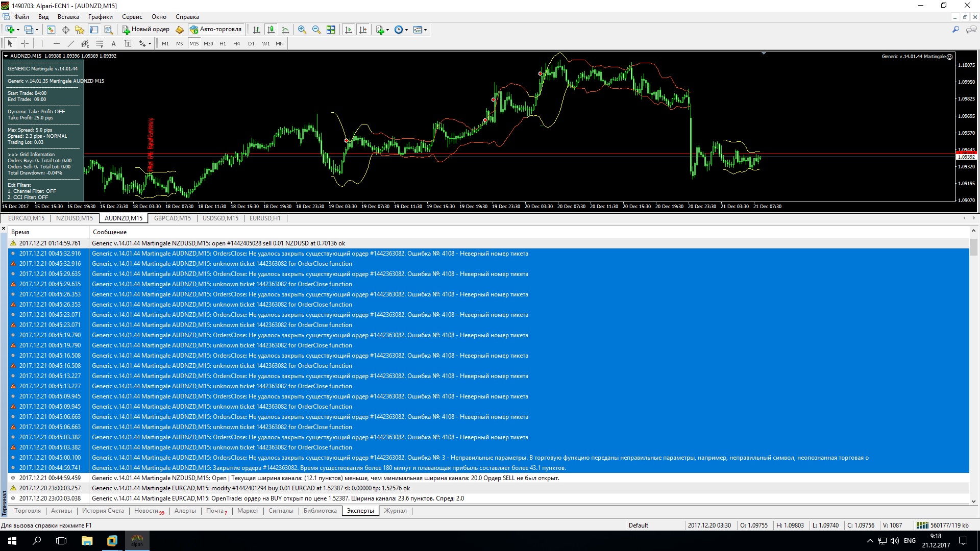Screen dimensions: 980x551
Task: Toggle the Navigator star-folder icon
Action: click(80, 30)
